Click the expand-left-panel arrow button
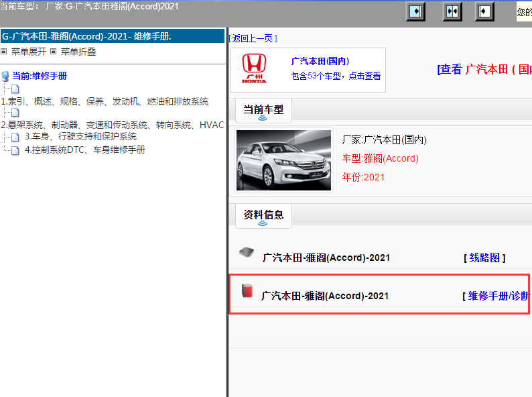This screenshot has height=397, width=532. tap(484, 11)
